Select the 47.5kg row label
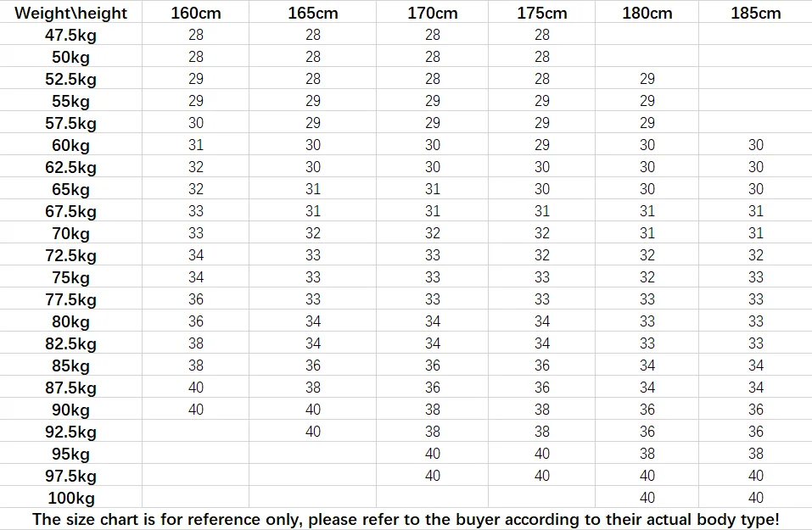 click(71, 36)
